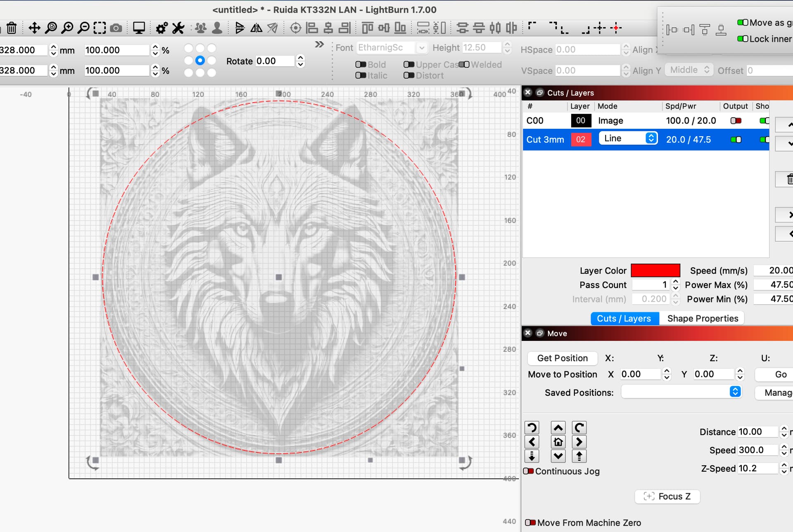Click the Flip horizontal mirror icon

(x=256, y=28)
